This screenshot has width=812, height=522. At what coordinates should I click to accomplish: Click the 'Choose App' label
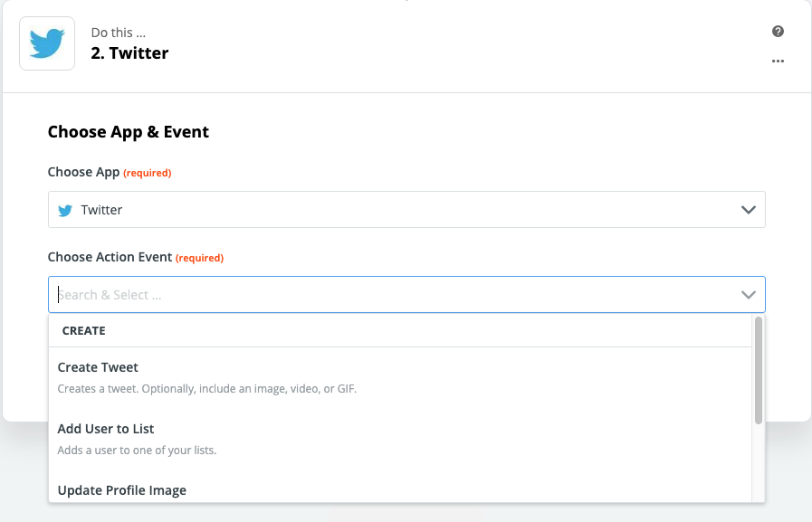click(x=83, y=172)
